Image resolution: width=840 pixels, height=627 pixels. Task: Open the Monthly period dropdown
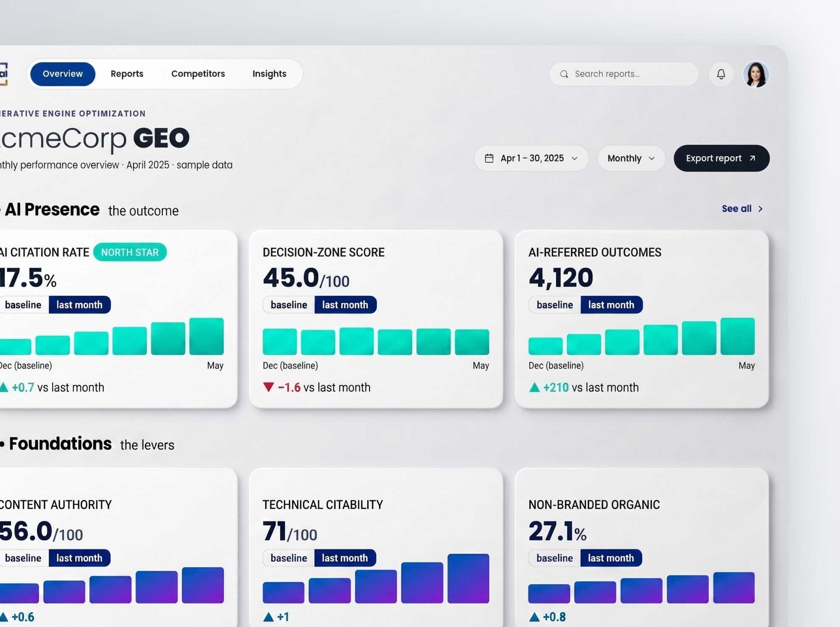coord(631,158)
